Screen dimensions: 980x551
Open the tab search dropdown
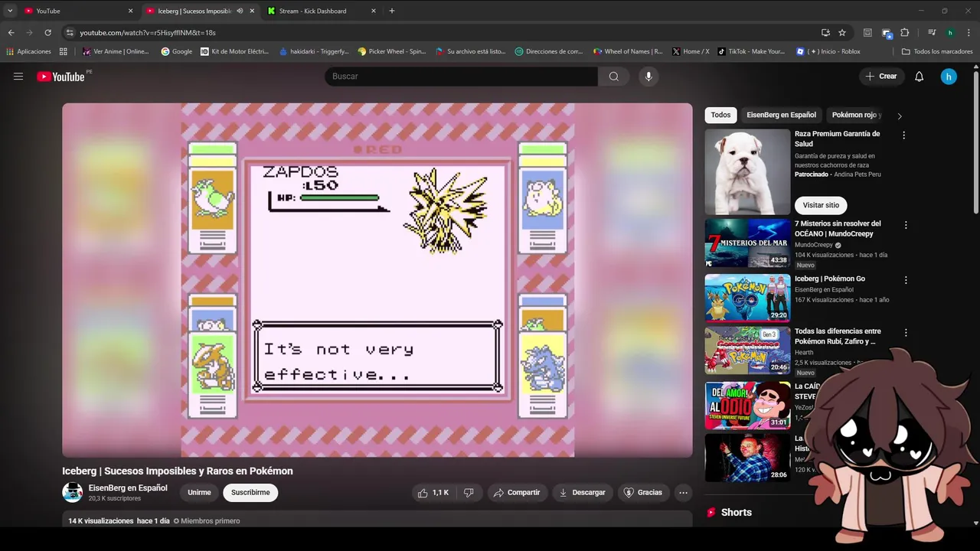click(10, 11)
